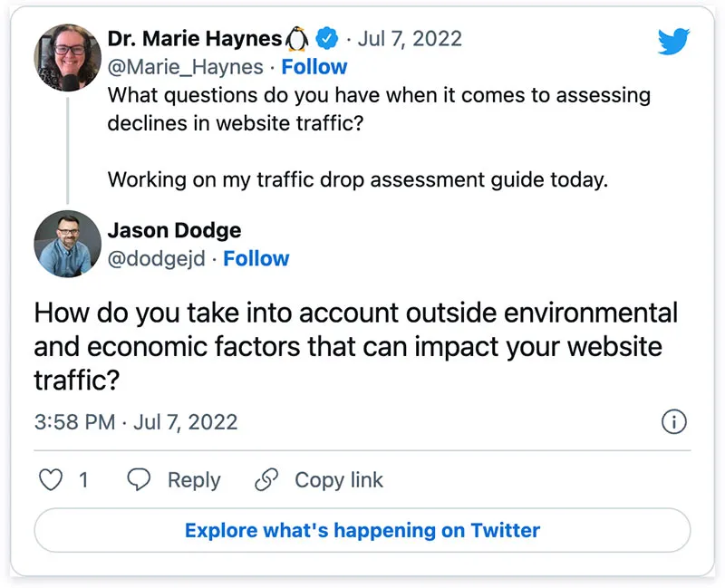
Task: Follow the @dodgejd account
Action: (256, 258)
